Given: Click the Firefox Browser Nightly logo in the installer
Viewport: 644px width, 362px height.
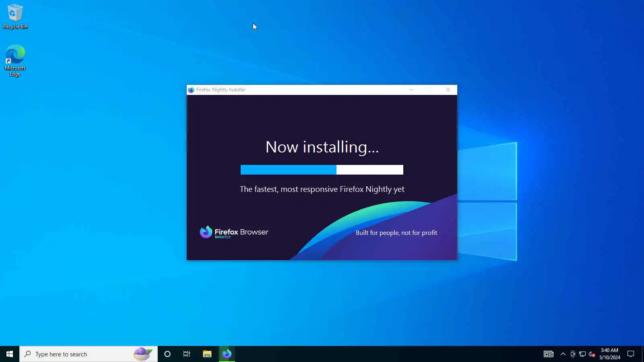Looking at the screenshot, I should (x=234, y=232).
